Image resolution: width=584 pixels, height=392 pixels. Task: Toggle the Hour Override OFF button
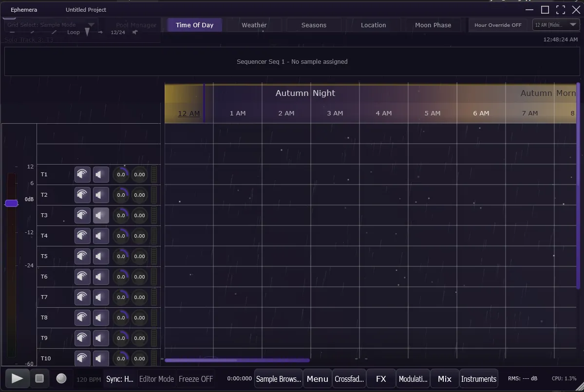[498, 25]
